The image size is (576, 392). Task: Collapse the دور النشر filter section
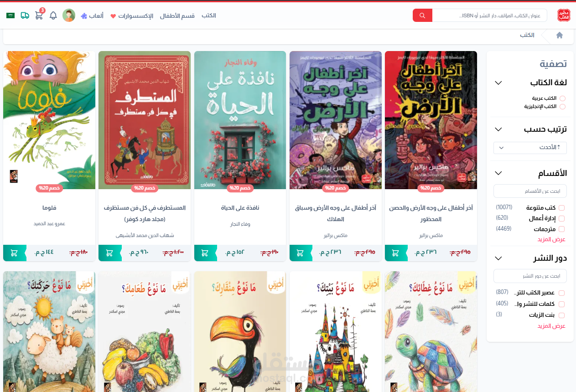point(498,258)
